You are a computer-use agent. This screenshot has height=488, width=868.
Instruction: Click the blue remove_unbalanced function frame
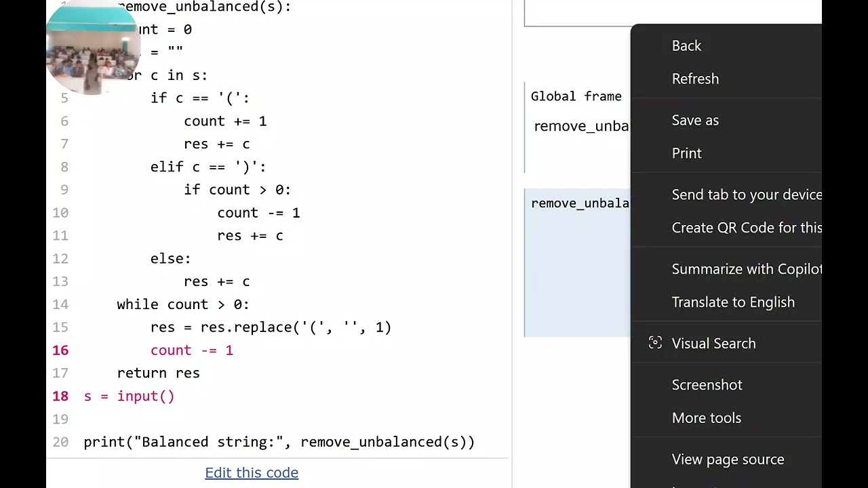click(577, 263)
